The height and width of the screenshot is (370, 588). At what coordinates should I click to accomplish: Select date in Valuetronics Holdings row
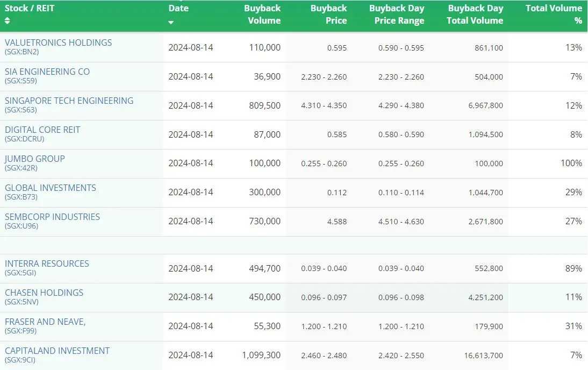click(190, 48)
